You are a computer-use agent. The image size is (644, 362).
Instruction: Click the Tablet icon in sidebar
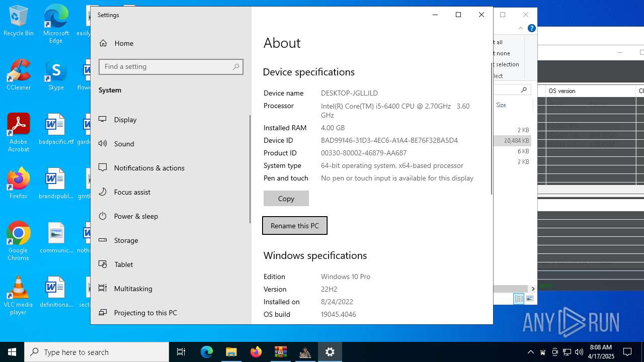(x=103, y=264)
